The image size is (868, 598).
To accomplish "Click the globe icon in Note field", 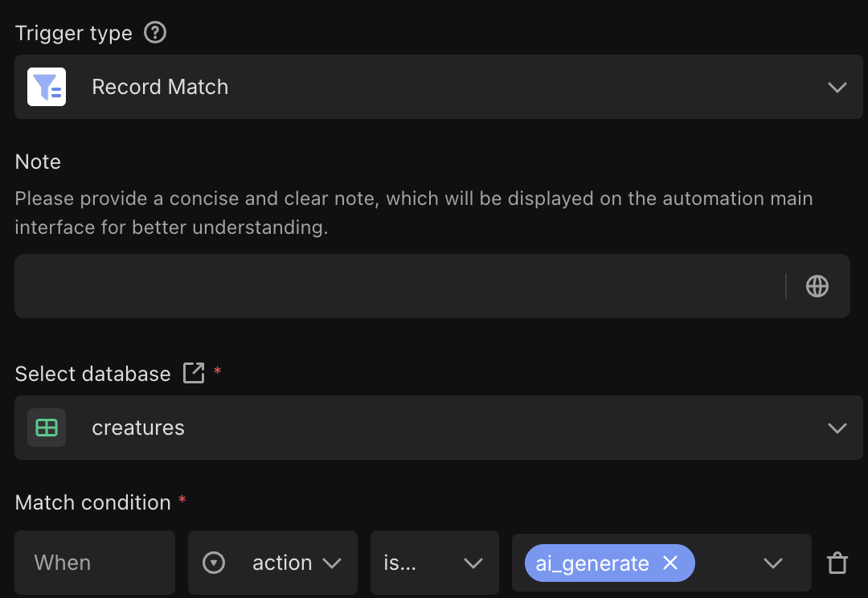I will [x=817, y=286].
